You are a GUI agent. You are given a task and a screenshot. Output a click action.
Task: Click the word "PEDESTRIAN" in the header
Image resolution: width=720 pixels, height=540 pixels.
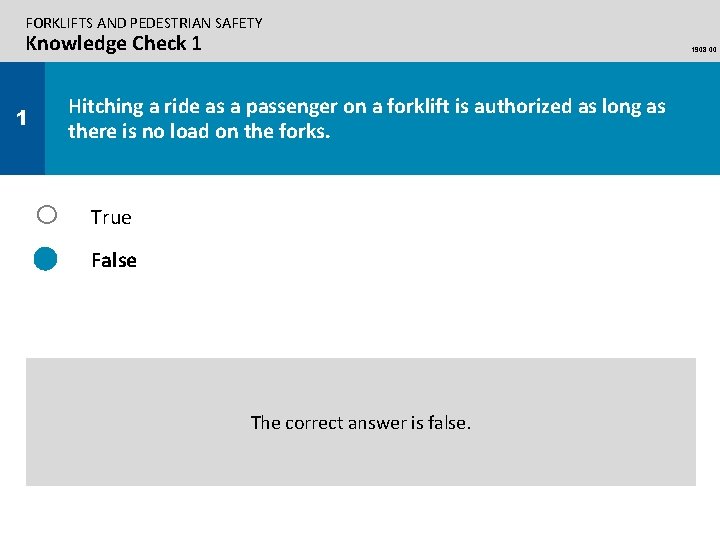tap(170, 23)
